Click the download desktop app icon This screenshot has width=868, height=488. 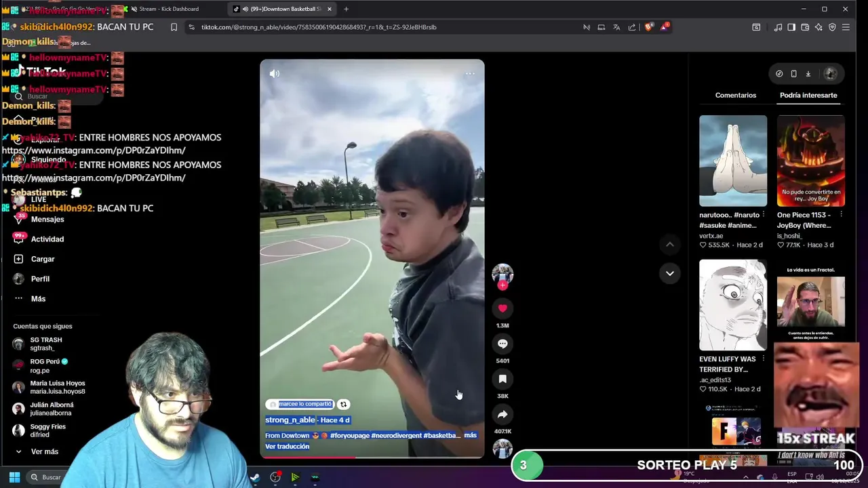click(808, 73)
